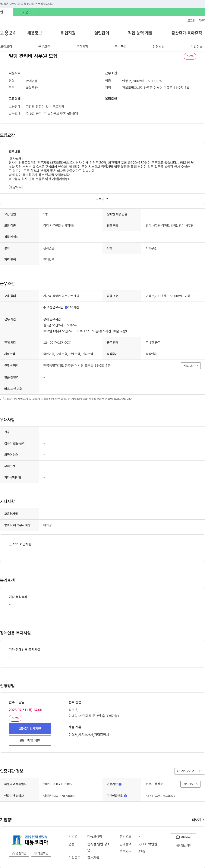Open the 실업급여 main menu
205x868 pixels.
pyautogui.click(x=102, y=33)
